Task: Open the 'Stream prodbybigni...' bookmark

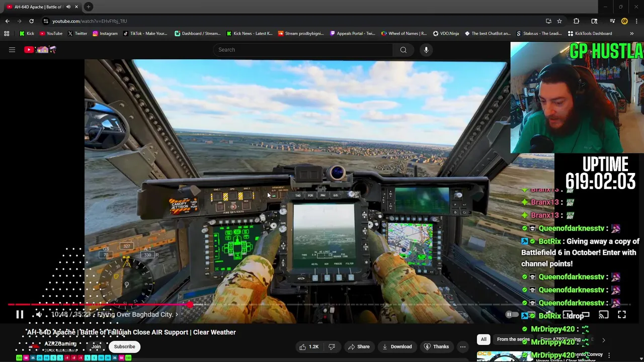Action: [301, 34]
